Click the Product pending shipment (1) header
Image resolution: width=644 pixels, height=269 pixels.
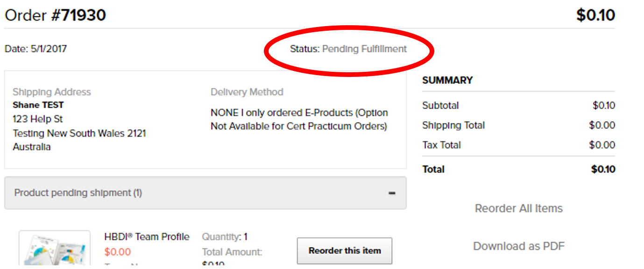click(78, 193)
